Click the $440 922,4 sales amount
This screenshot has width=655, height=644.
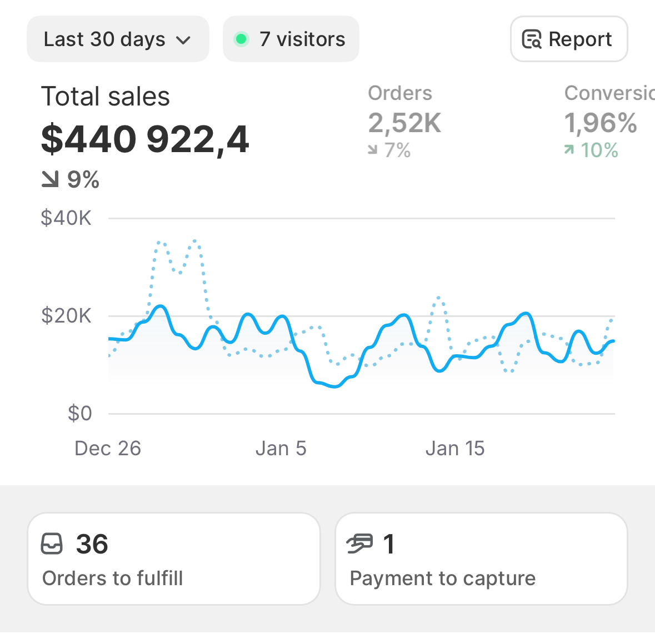point(145,139)
